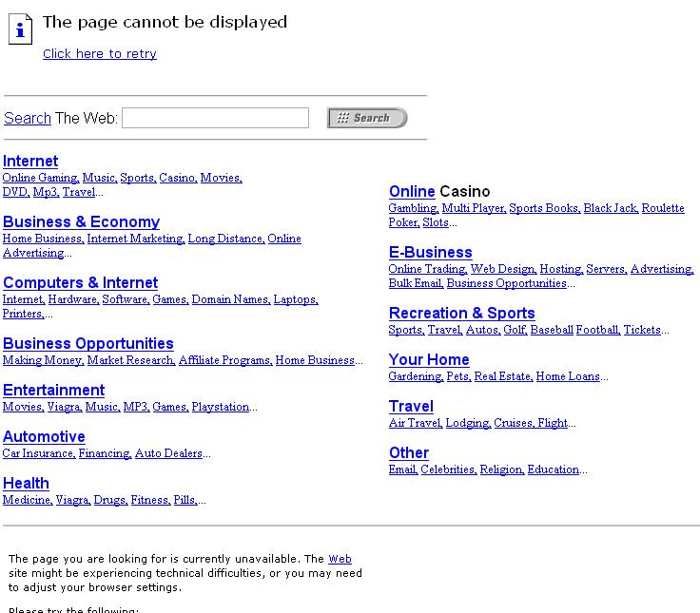The width and height of the screenshot is (700, 613).
Task: Open the Real Estate link
Action: pos(502,377)
